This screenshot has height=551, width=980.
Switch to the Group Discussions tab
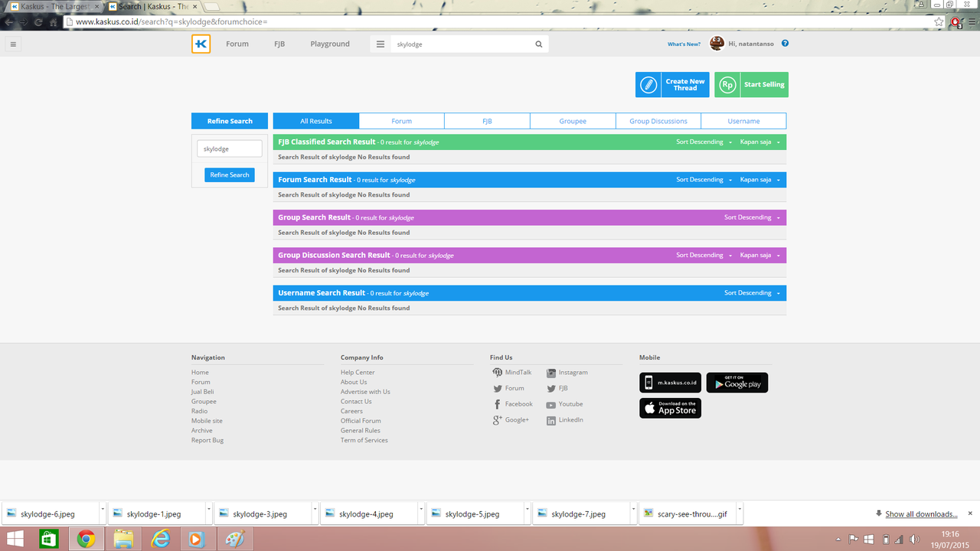click(x=658, y=121)
